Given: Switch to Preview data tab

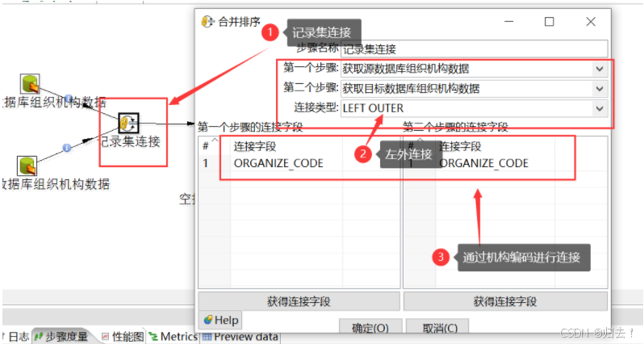Looking at the screenshot, I should point(240,337).
